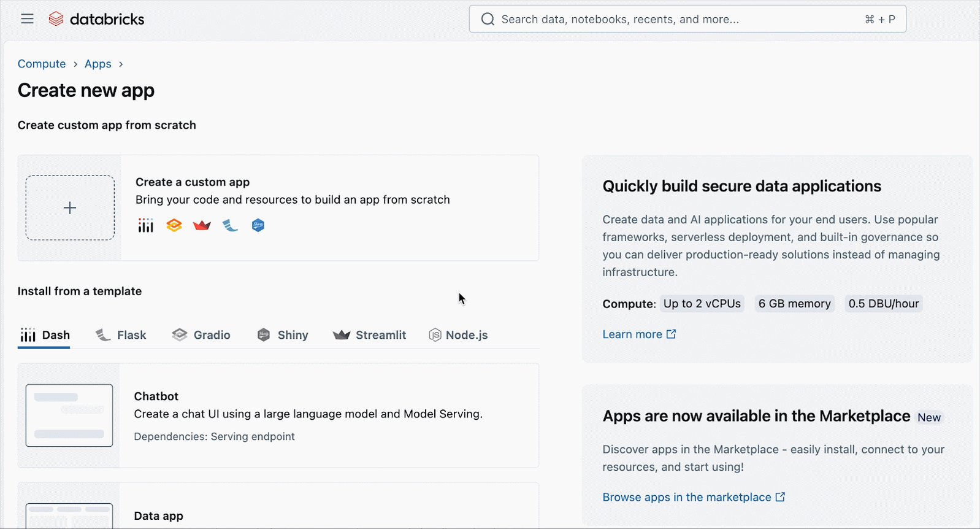Screen dimensions: 980x529
Task: Switch to the Flask template tab
Action: click(x=121, y=335)
